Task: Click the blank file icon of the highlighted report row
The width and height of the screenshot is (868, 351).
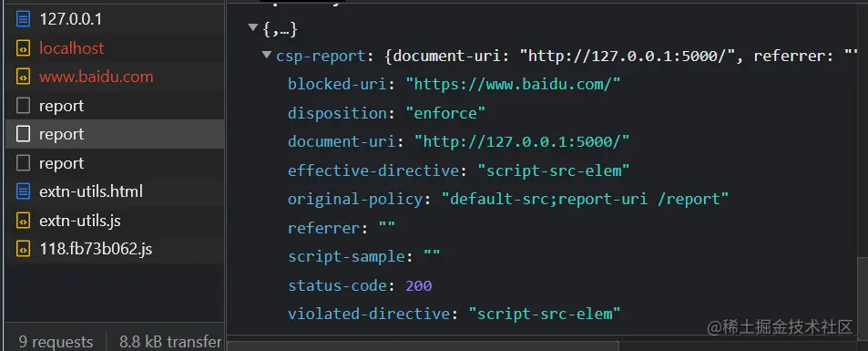Action: click(x=23, y=134)
